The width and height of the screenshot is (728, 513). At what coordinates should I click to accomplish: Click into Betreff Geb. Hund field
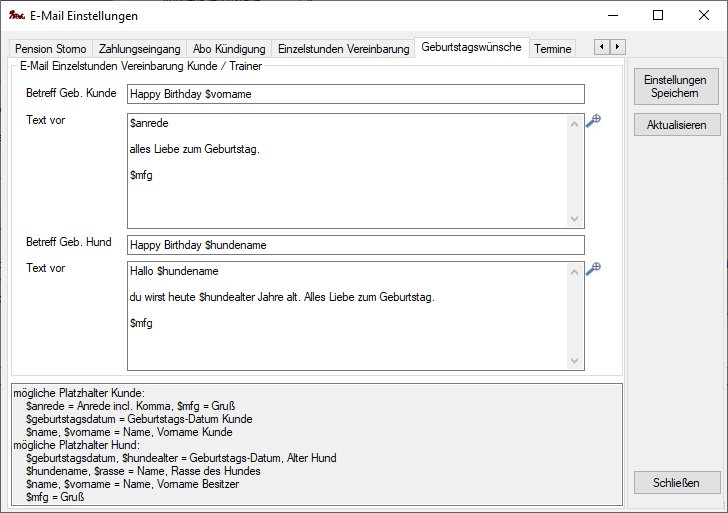(x=355, y=245)
